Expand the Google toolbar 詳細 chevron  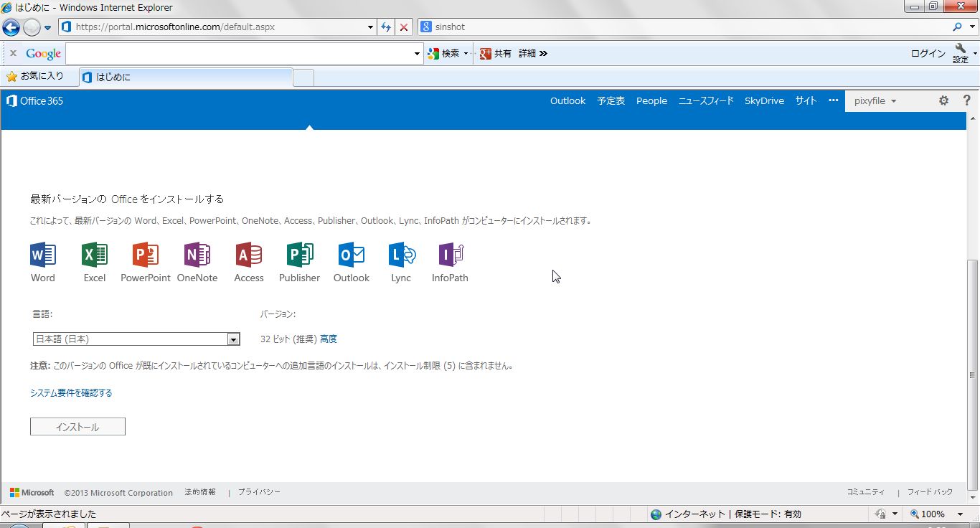point(543,53)
